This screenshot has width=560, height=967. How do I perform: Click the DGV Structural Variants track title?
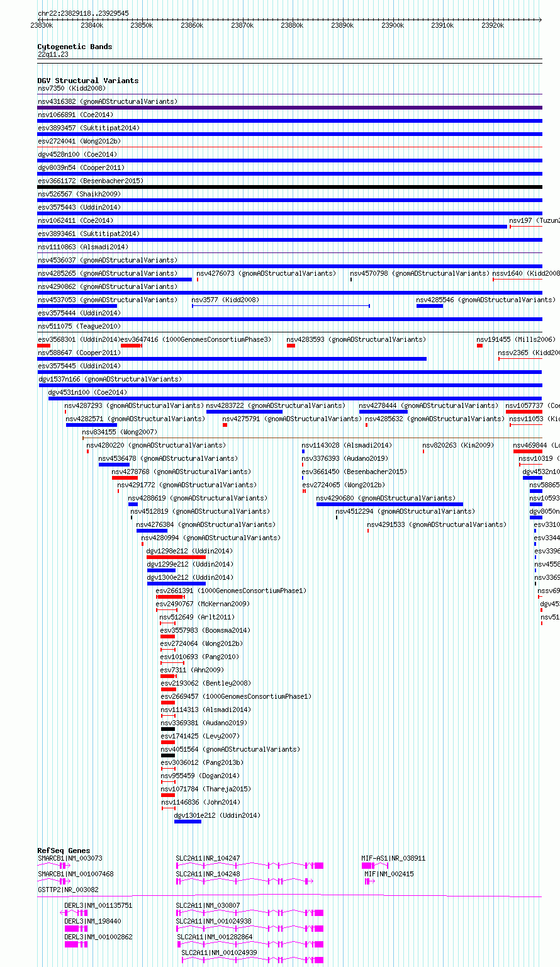[88, 81]
